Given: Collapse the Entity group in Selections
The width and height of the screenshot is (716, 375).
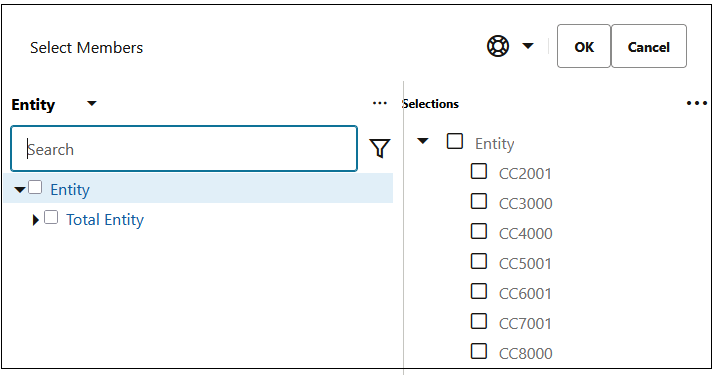Looking at the screenshot, I should click(423, 141).
